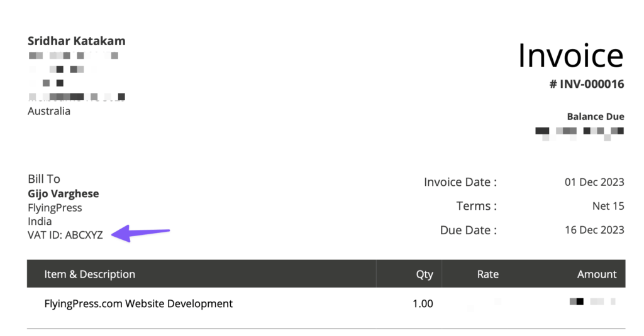Click the Qty column header
This screenshot has width=644, height=336.
click(425, 274)
